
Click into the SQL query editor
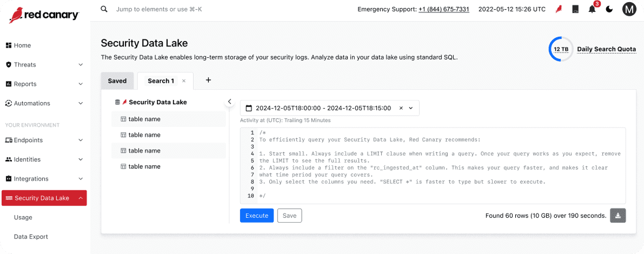(433, 165)
